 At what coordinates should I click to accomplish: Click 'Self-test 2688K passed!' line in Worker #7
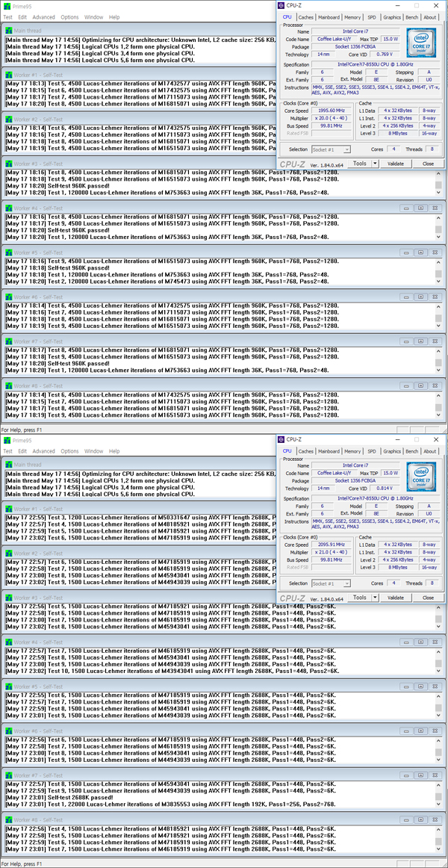57,797
